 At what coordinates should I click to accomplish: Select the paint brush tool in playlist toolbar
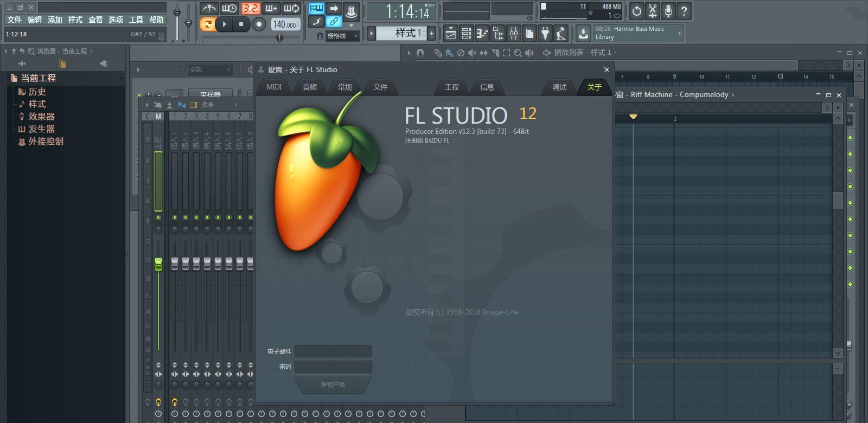point(449,53)
